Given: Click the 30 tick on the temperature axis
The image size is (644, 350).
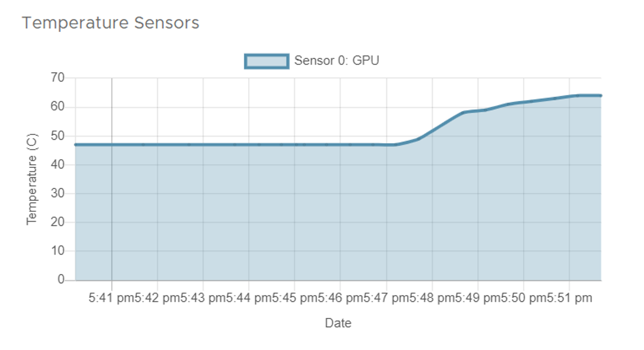Looking at the screenshot, I should coord(56,193).
